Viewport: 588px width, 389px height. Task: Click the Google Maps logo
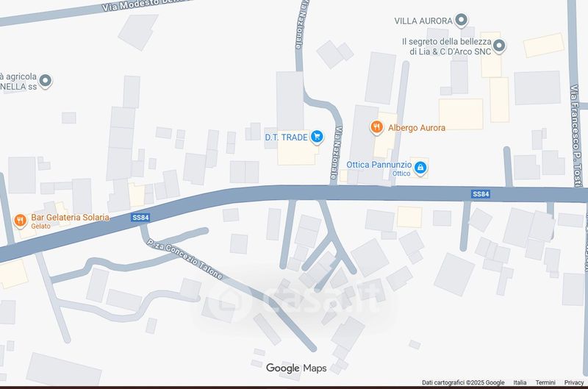(x=296, y=368)
